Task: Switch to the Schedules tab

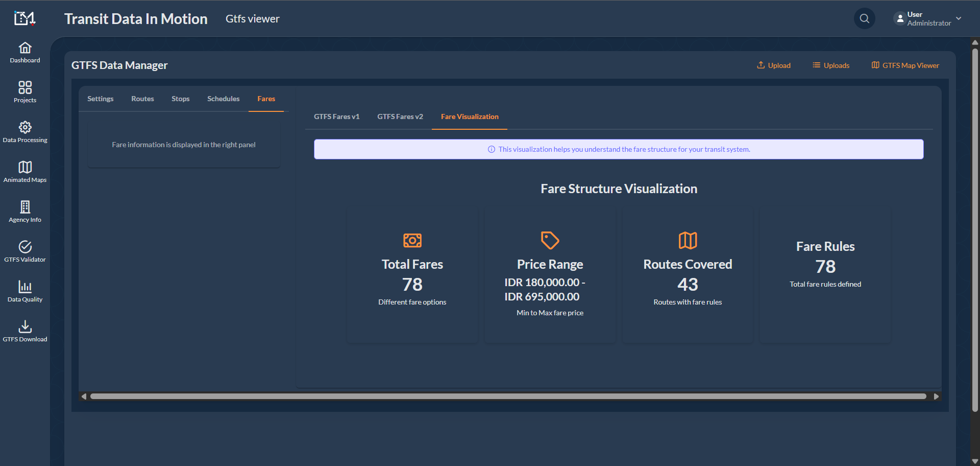Action: tap(223, 99)
